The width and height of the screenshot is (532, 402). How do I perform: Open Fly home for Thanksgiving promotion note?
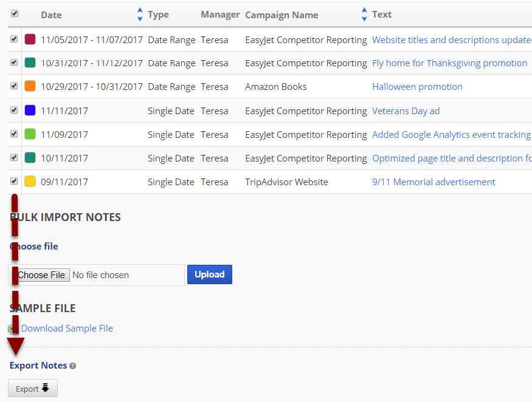[x=449, y=63]
